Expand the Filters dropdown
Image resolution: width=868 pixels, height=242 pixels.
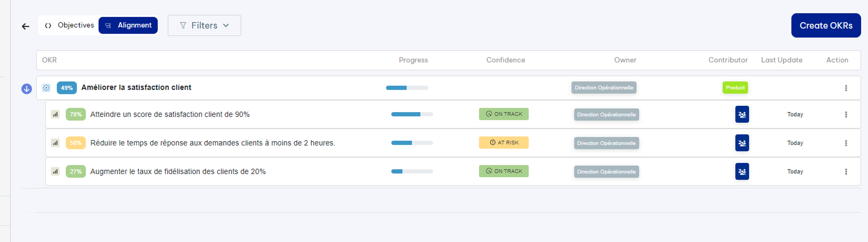(x=204, y=26)
